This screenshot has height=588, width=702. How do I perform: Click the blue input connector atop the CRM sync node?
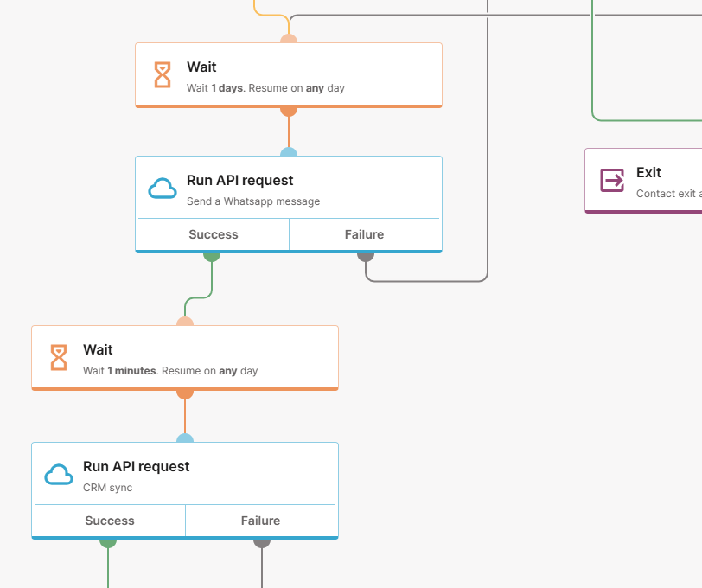point(185,439)
